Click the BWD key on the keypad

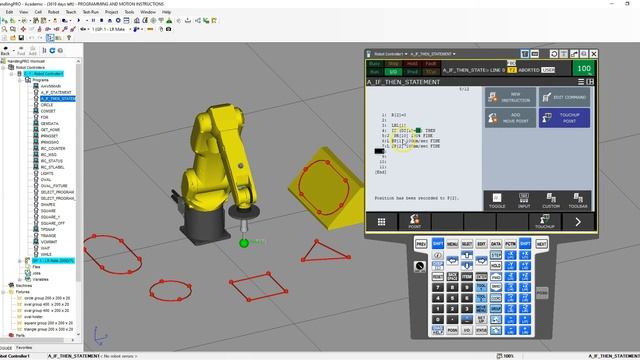pos(496,287)
